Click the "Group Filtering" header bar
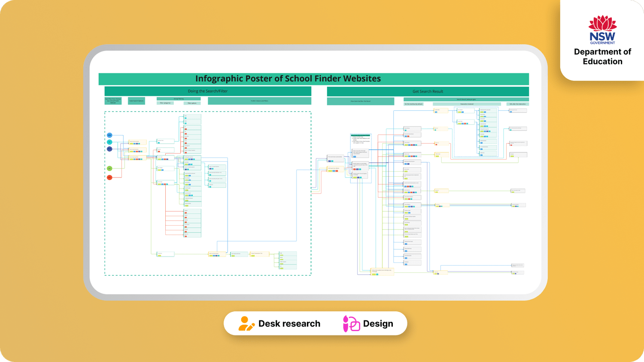644x362 pixels. (x=179, y=99)
